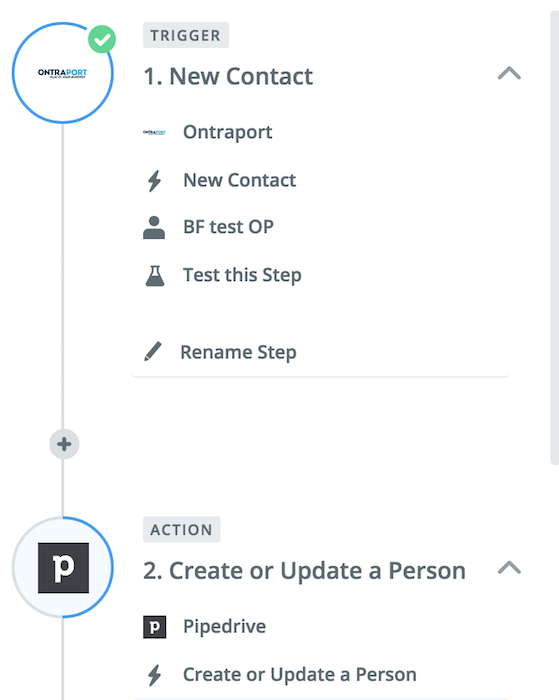559x700 pixels.
Task: Add a step with the plus button
Action: 64,444
